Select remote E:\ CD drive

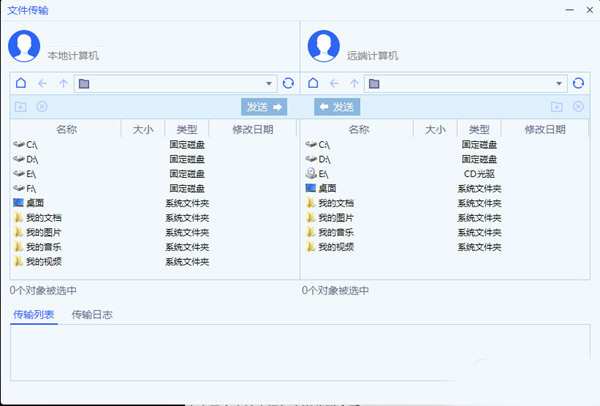pos(324,174)
